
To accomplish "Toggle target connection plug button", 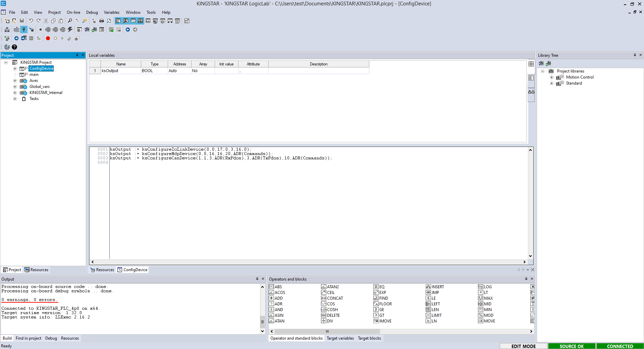I will point(24,30).
